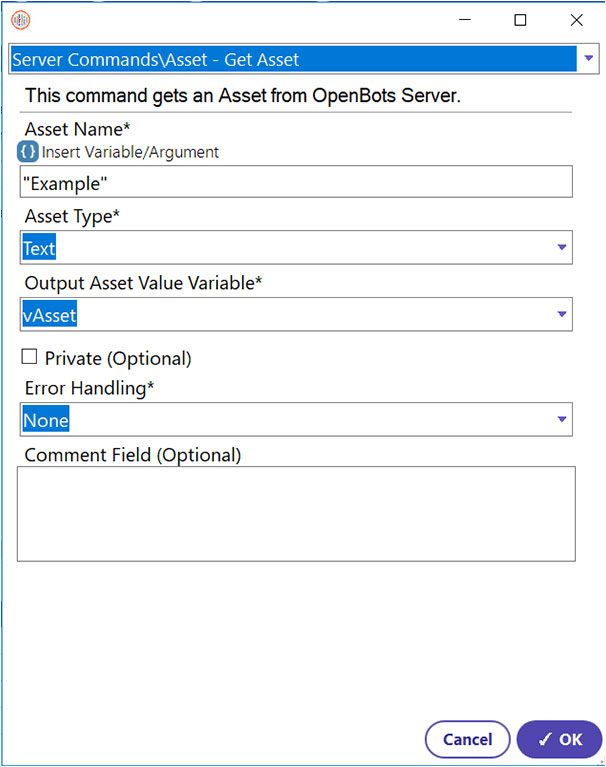This screenshot has height=767, width=606.
Task: Select the Server Commands\Asset - Get Asset combo box
Action: (304, 59)
